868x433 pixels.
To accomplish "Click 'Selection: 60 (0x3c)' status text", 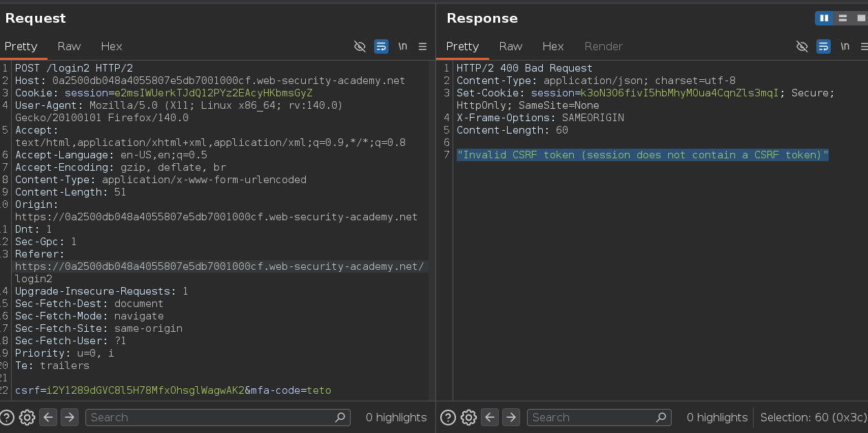I will tap(813, 417).
